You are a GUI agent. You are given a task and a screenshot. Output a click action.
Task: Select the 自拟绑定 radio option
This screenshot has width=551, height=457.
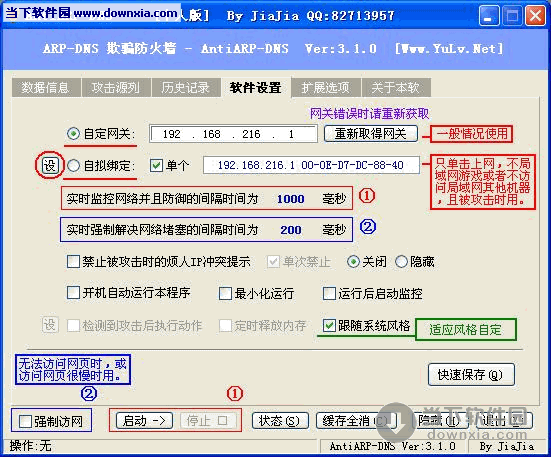(x=73, y=165)
